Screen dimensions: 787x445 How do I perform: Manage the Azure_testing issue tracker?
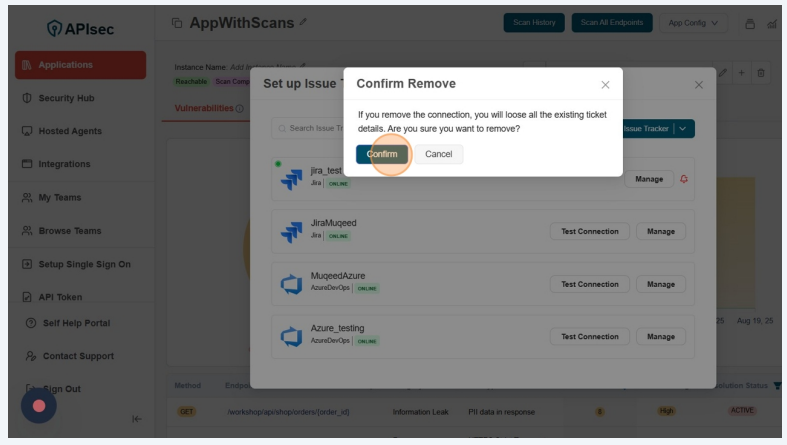[x=660, y=337]
